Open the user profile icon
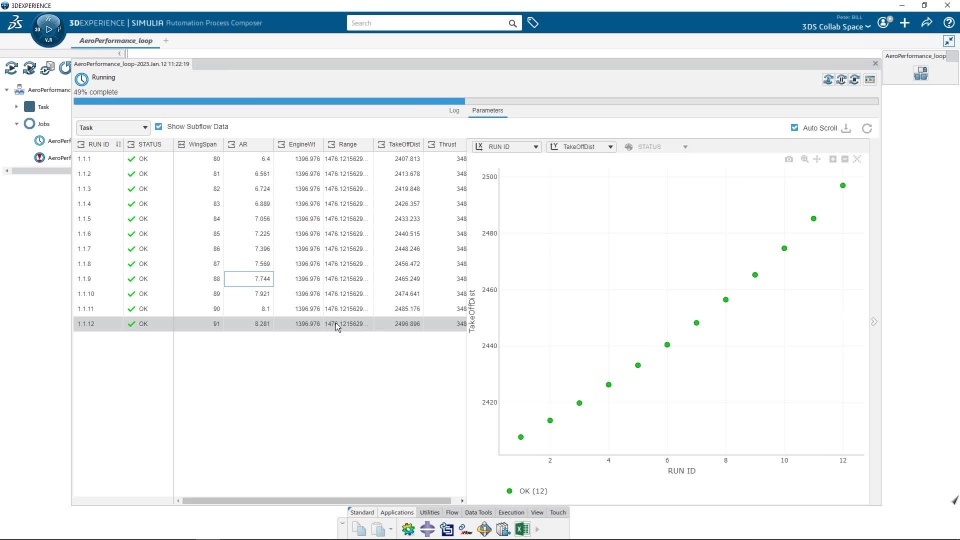This screenshot has height=540, width=960. [x=884, y=23]
